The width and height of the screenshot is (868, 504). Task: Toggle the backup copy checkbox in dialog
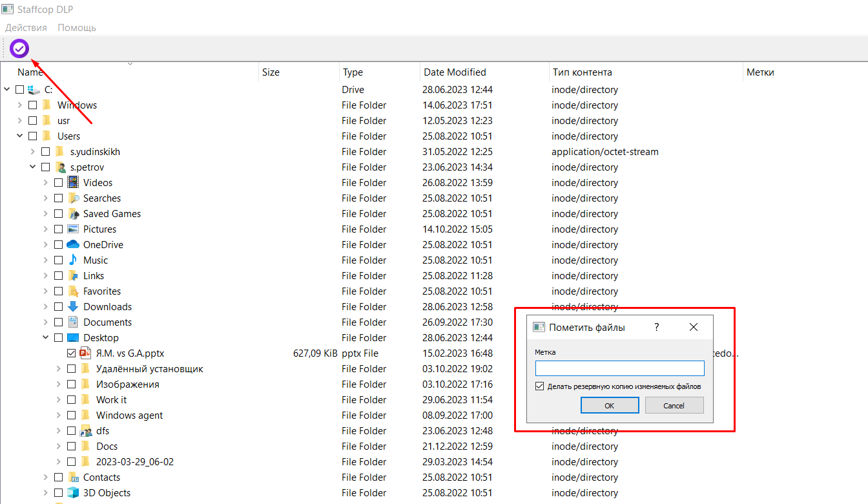tap(540, 386)
